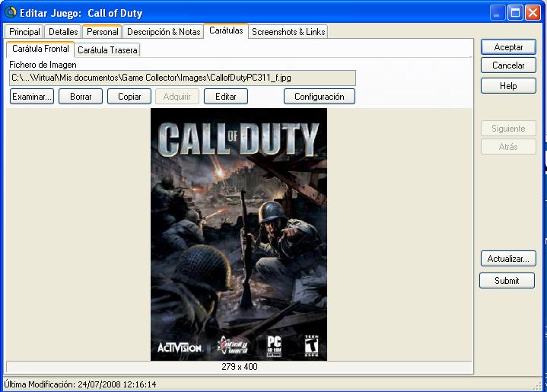Click the Actualizar... button

pos(508,259)
